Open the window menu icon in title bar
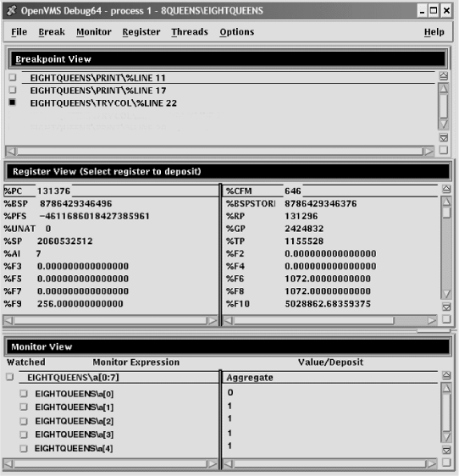The width and height of the screenshot is (459, 476). [12, 11]
